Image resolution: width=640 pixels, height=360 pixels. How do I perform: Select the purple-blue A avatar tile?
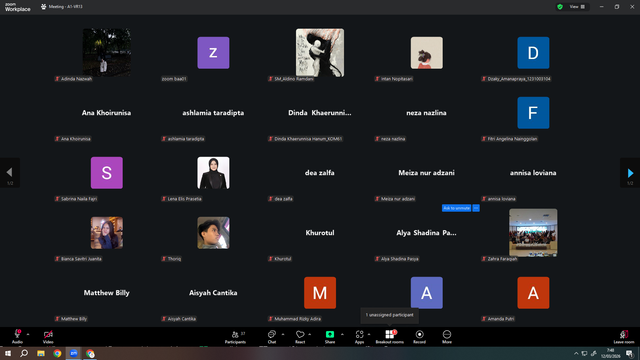pos(427,293)
